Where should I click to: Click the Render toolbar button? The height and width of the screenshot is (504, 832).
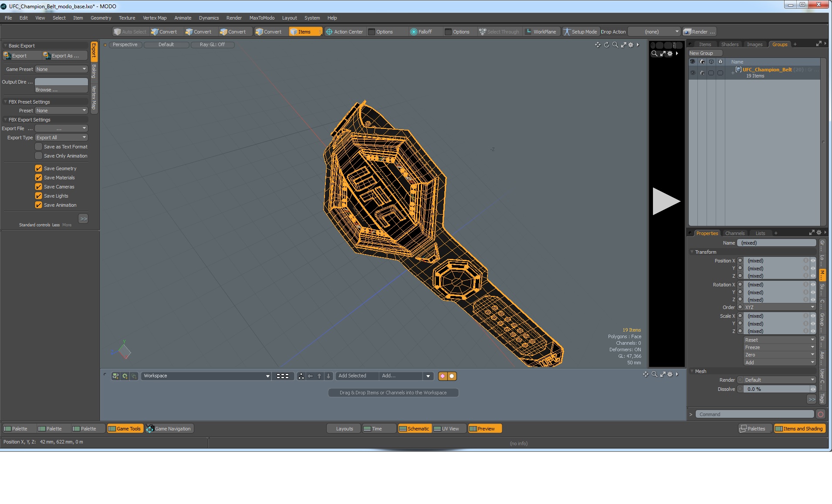point(699,32)
